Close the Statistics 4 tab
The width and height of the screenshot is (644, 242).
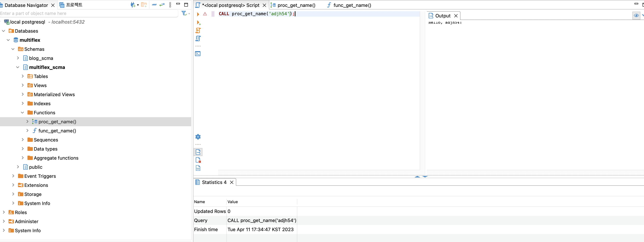(x=232, y=182)
